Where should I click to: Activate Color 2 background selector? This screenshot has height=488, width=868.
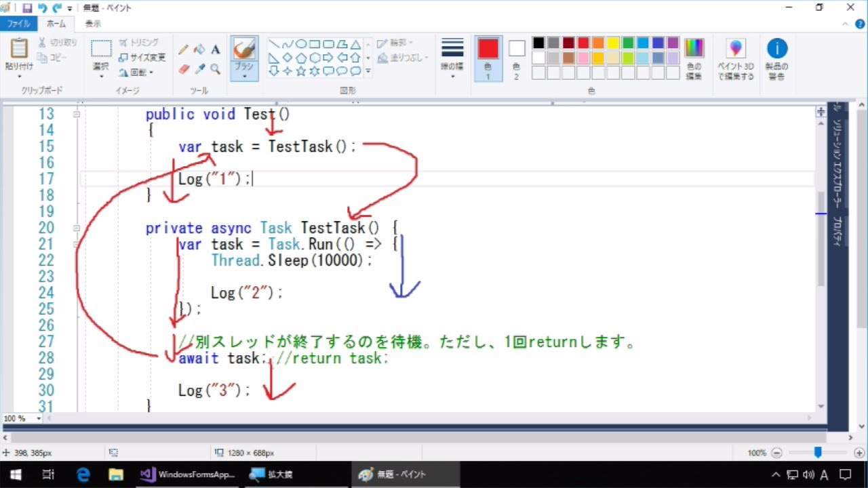(517, 59)
